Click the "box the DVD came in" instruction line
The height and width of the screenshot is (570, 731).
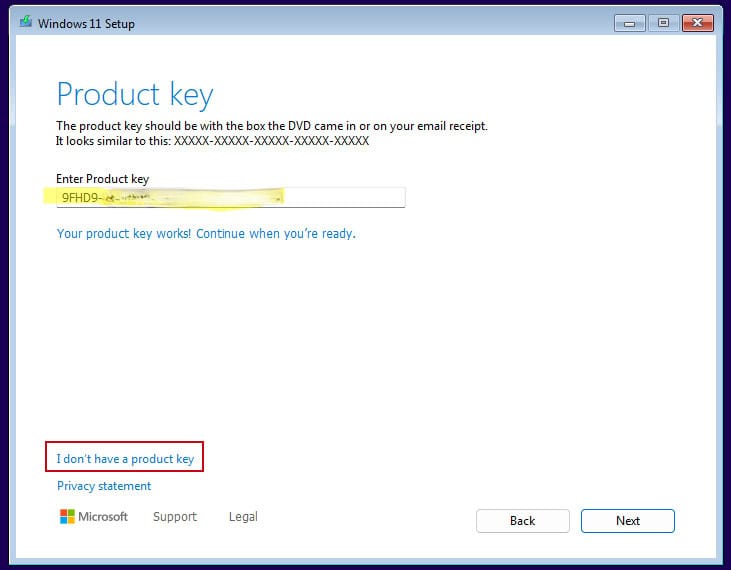[272, 127]
